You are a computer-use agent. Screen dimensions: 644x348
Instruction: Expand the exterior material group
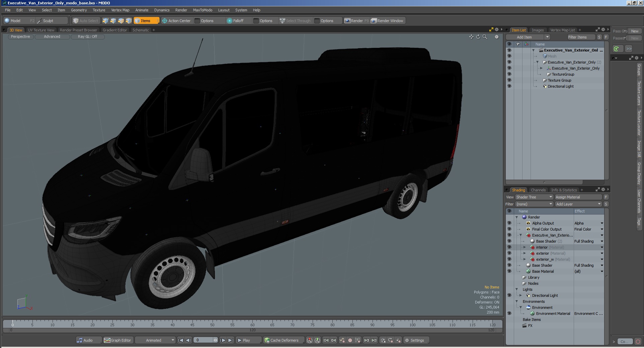click(525, 253)
